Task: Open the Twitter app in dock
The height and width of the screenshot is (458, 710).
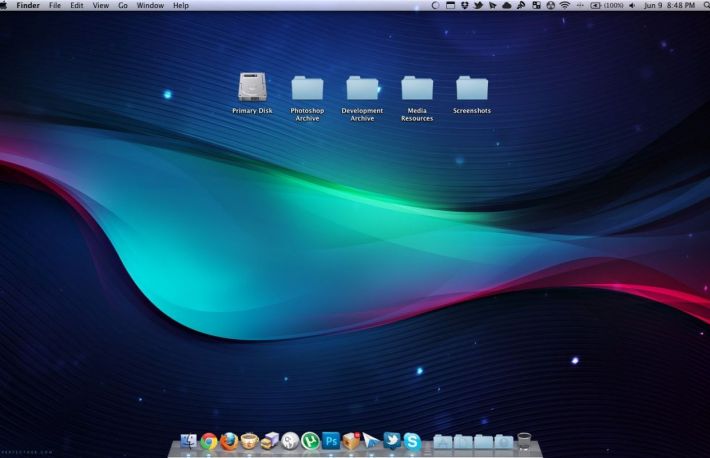Action: point(392,441)
